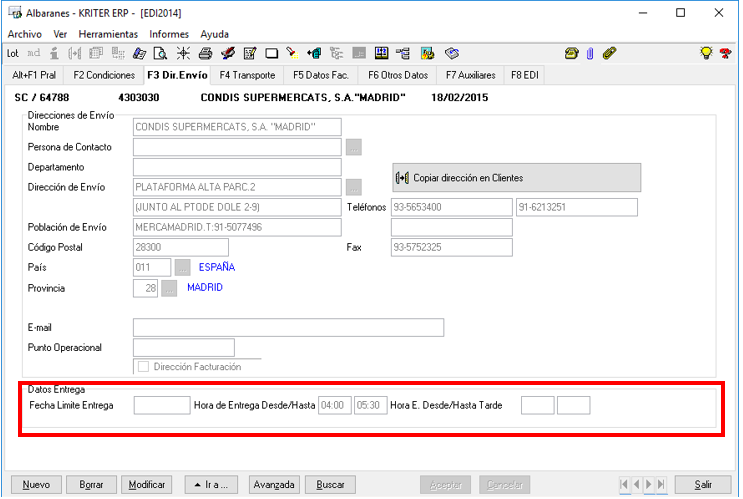Go to first record navigation arrow
Viewport: 743px width, 499px height.
pos(625,484)
